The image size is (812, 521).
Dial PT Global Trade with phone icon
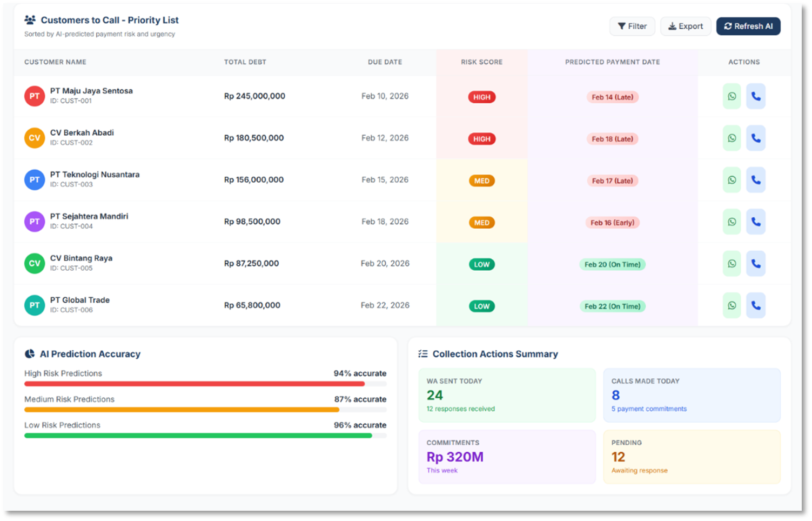(x=755, y=305)
